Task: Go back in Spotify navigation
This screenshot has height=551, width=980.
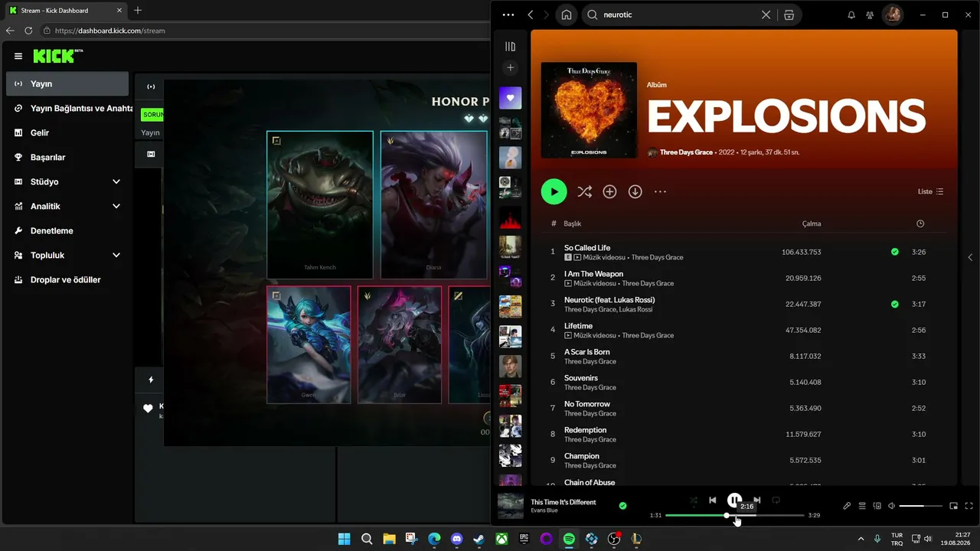Action: 530,15
